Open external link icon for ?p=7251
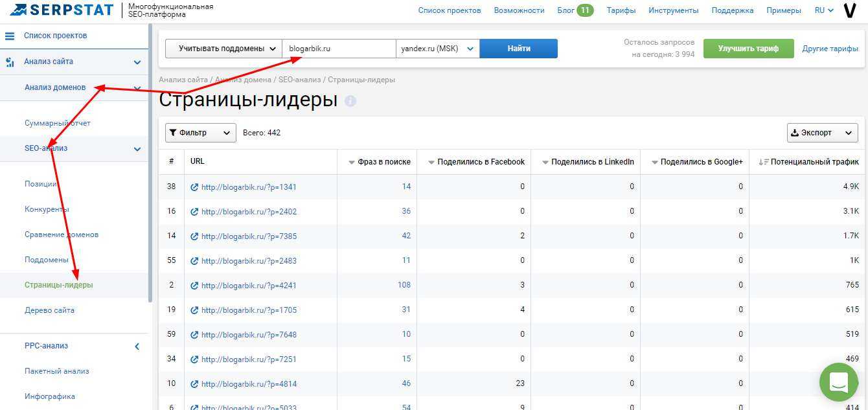The width and height of the screenshot is (868, 410). pyautogui.click(x=194, y=359)
